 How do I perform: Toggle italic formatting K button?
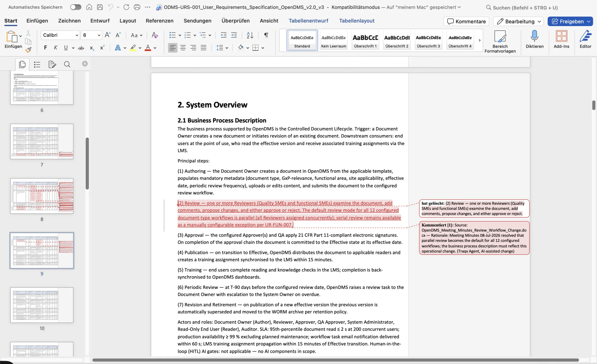pyautogui.click(x=56, y=48)
